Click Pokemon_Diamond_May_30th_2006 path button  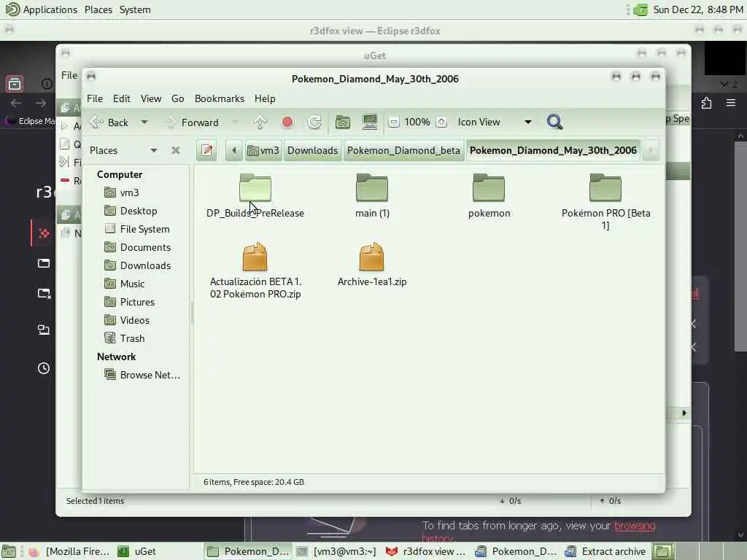point(553,150)
